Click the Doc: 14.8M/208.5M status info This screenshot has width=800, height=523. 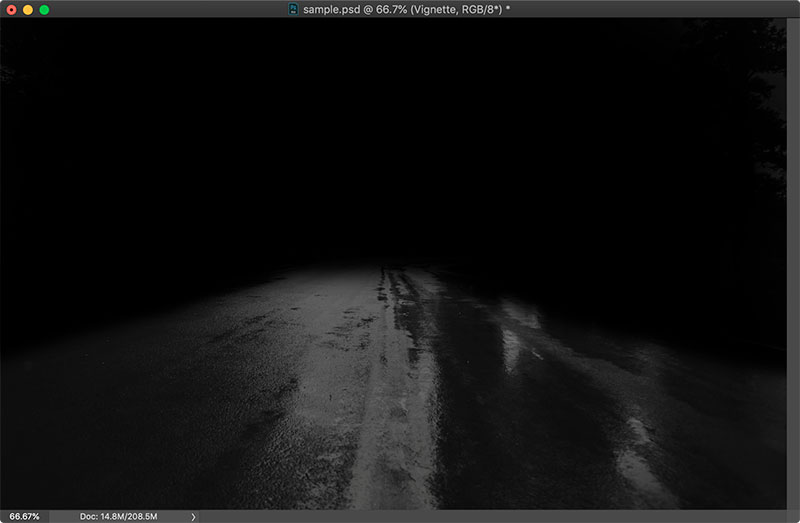[x=118, y=516]
